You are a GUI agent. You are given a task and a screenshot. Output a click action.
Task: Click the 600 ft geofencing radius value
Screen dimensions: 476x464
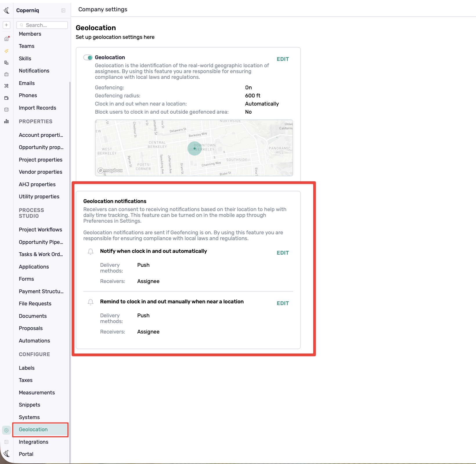tap(253, 96)
